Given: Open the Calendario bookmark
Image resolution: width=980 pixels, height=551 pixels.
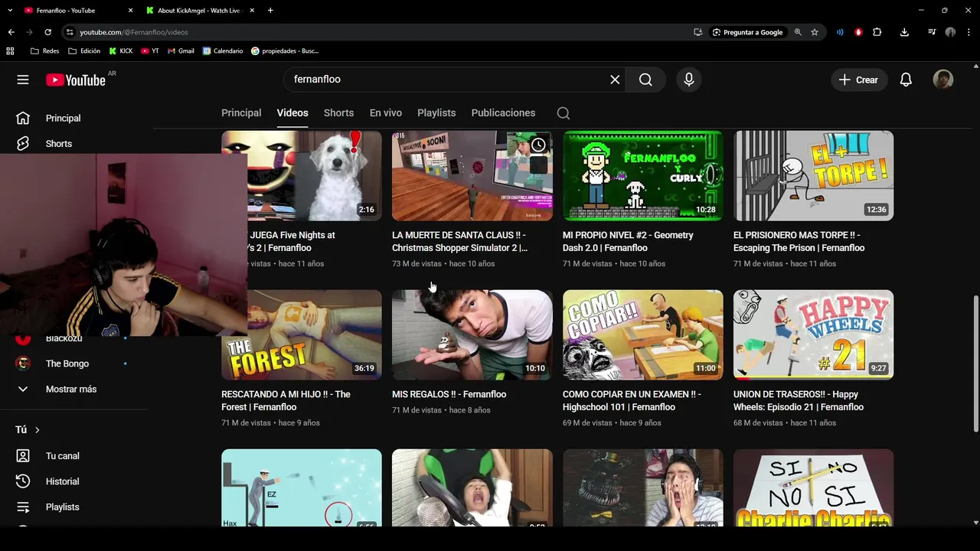Looking at the screenshot, I should tap(223, 51).
